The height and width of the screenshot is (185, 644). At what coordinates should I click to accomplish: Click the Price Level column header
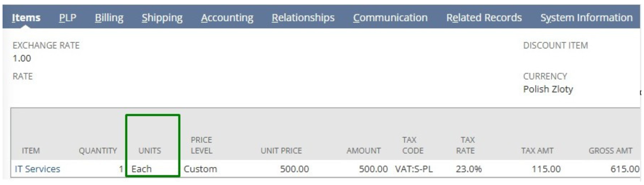coord(201,145)
